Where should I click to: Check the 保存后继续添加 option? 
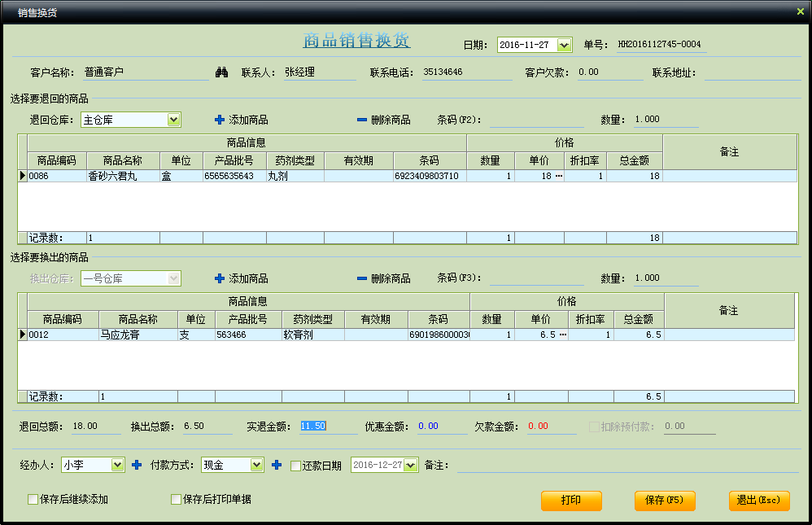click(33, 499)
